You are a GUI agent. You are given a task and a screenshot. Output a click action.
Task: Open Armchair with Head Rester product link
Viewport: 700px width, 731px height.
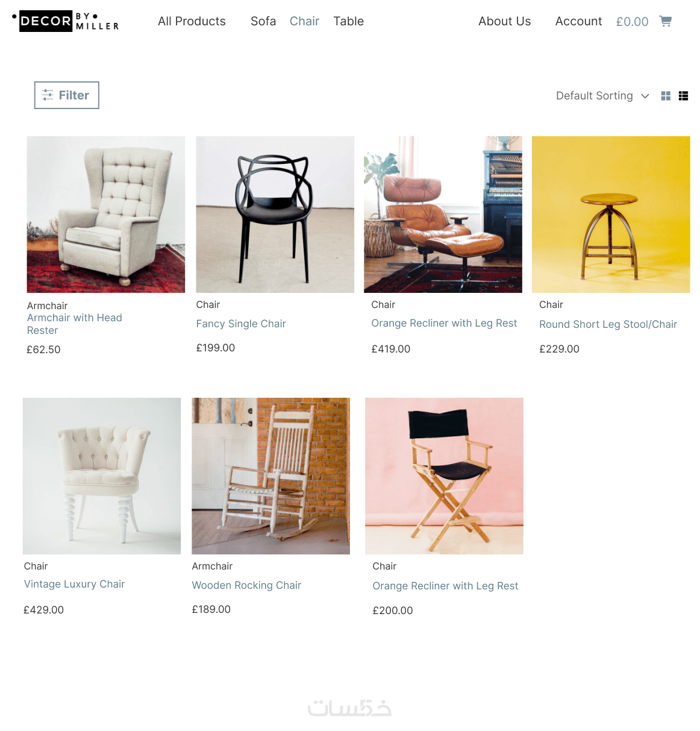point(75,324)
